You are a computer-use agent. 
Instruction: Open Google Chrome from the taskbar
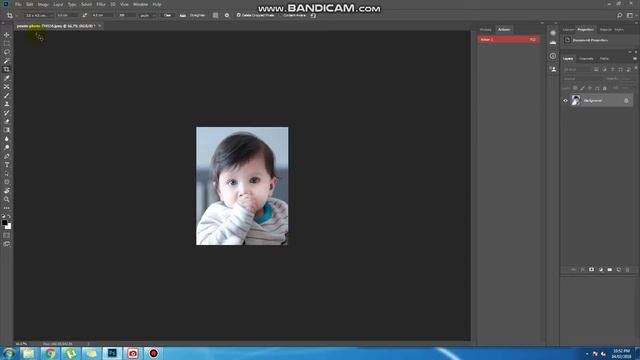tap(50, 353)
